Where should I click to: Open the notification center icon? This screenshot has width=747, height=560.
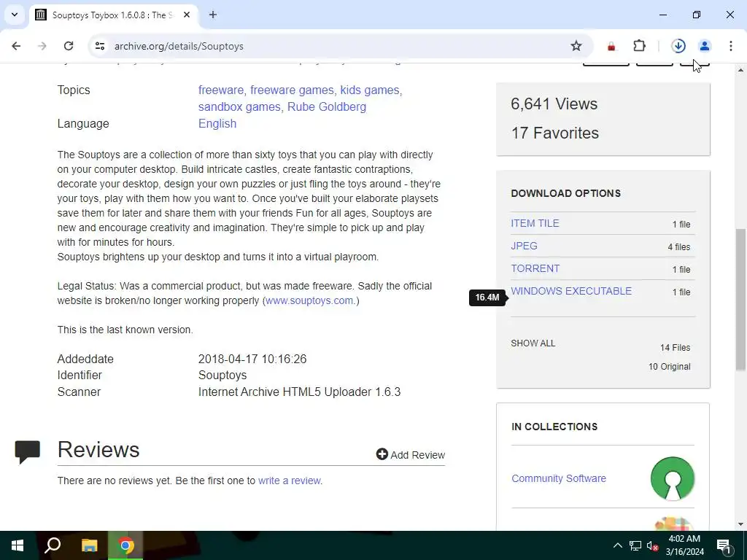pyautogui.click(x=724, y=545)
